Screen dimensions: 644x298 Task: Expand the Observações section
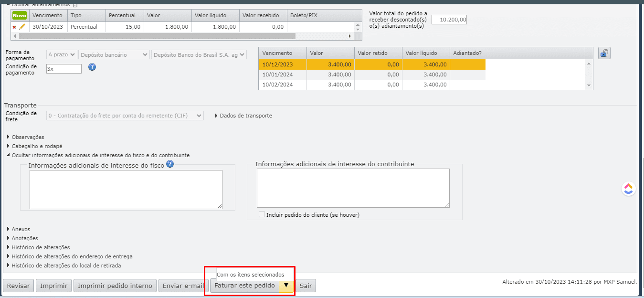click(25, 137)
